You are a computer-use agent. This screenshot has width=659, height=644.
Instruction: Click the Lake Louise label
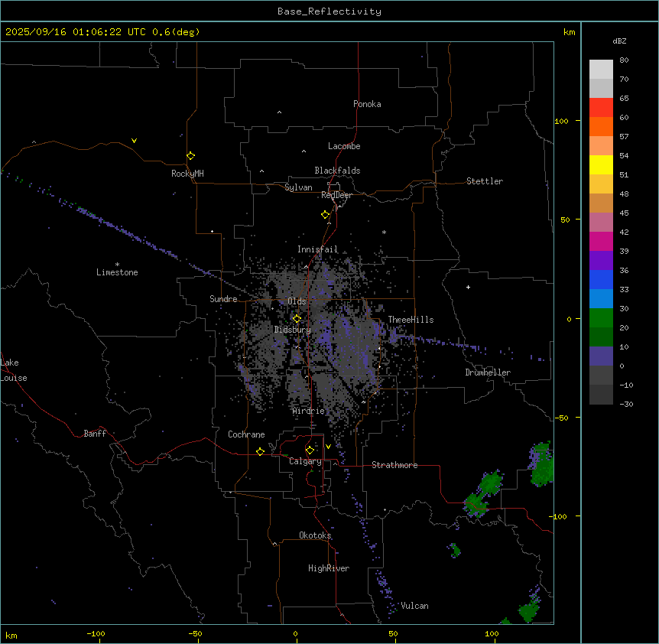click(14, 370)
